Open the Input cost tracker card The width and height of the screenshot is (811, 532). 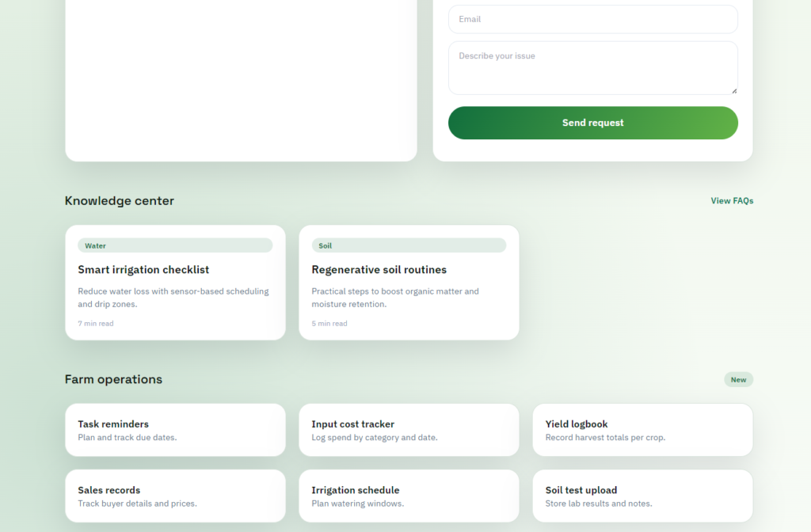pos(409,429)
